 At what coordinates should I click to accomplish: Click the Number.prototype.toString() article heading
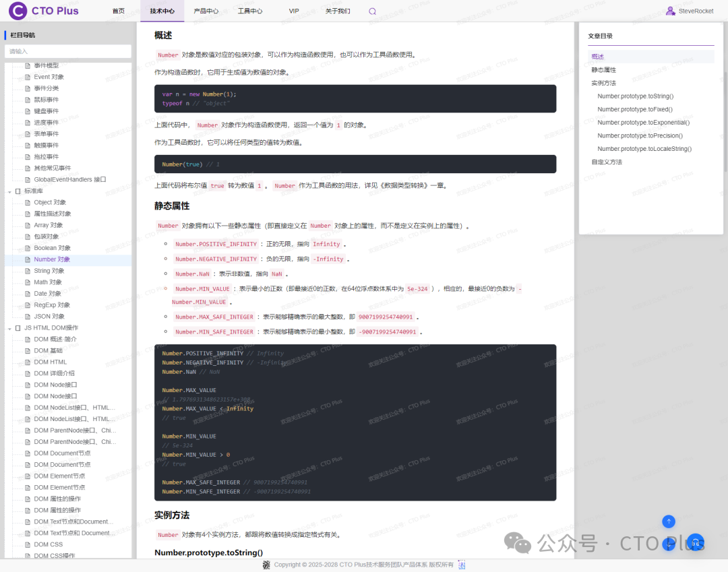pyautogui.click(x=208, y=552)
